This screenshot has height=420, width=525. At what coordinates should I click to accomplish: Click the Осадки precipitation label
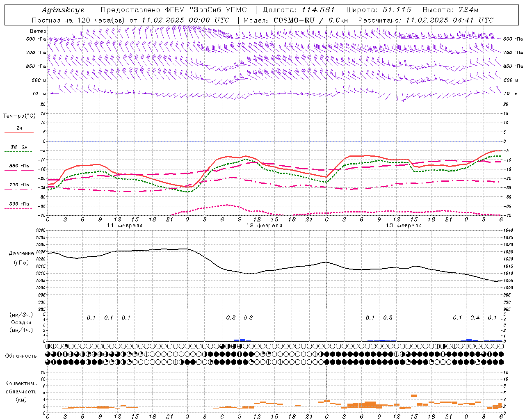(x=21, y=322)
